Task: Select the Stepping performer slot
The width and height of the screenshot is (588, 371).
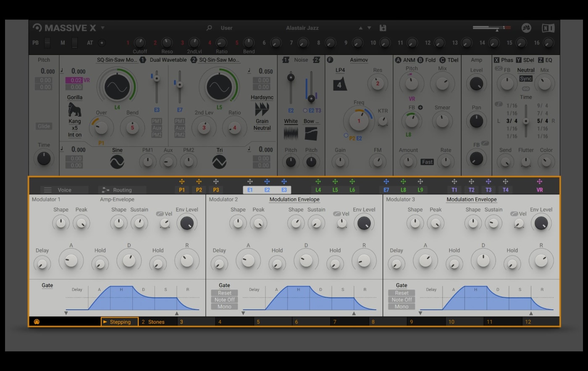Action: point(120,322)
